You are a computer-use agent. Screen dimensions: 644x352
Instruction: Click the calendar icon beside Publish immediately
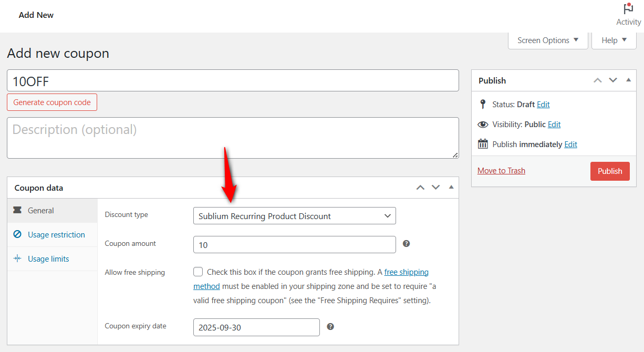[x=483, y=143]
